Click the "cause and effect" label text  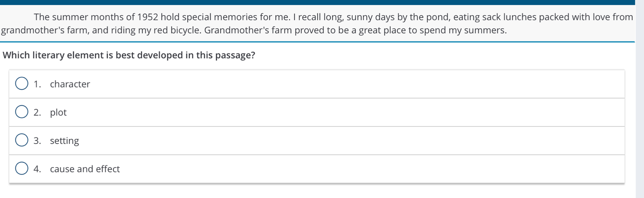click(x=85, y=169)
